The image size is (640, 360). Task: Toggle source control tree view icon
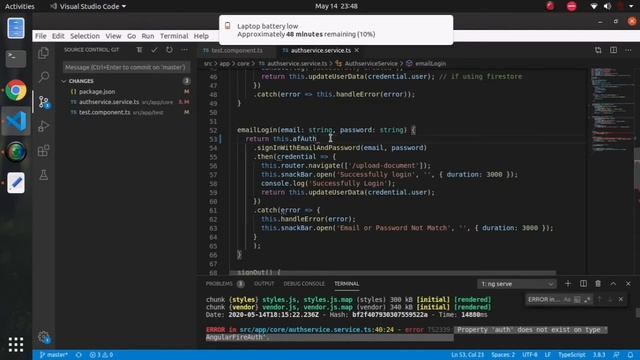[139, 50]
